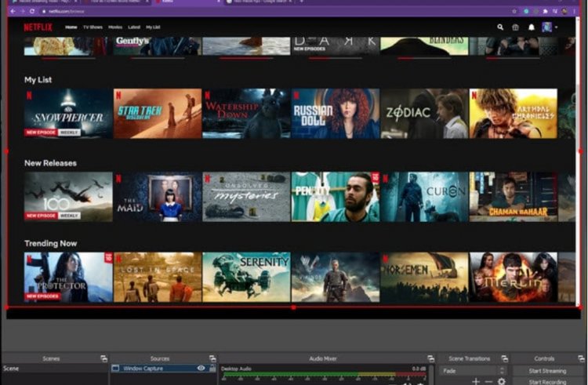Viewport: 588px width, 385px height.
Task: Select Scene in the Scenes list
Action: click(55, 369)
